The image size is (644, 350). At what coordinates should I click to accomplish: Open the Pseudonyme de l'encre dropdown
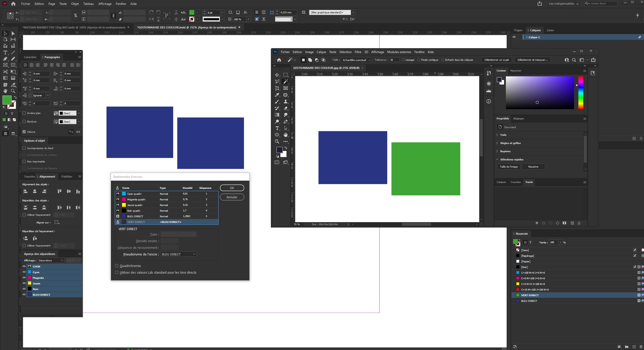(x=178, y=254)
